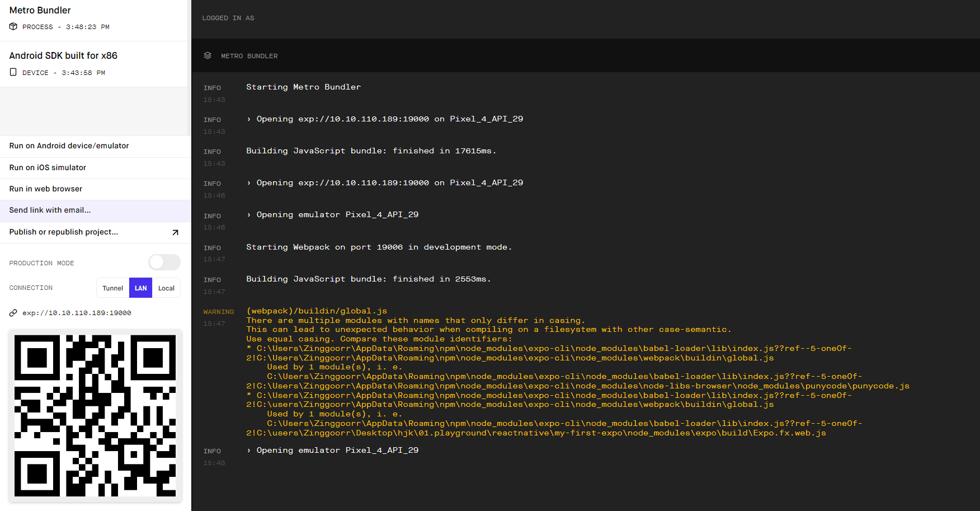
Task: Choose Run on iOS simulator
Action: (x=96, y=168)
